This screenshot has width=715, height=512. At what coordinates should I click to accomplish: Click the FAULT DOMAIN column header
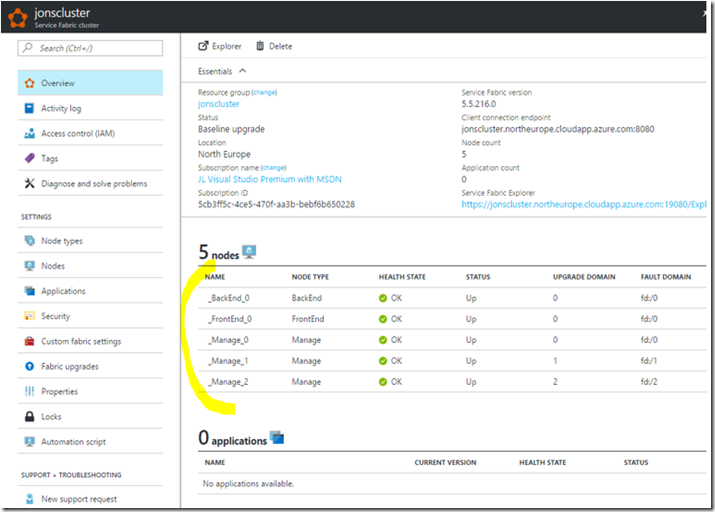point(666,277)
